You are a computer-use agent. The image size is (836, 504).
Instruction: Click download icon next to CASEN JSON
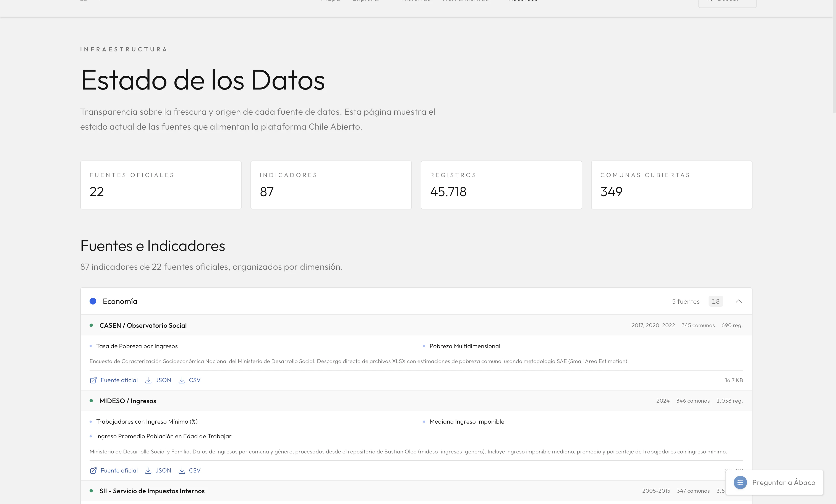148,380
